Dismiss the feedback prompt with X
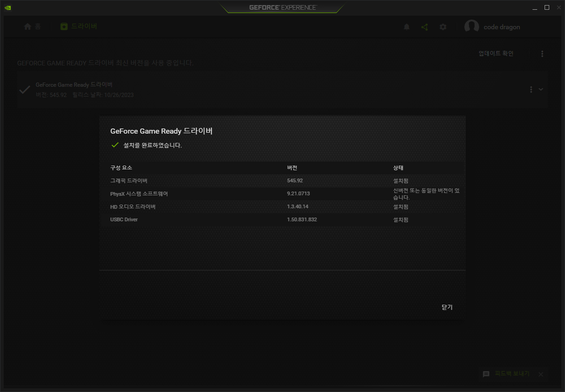 [540, 374]
